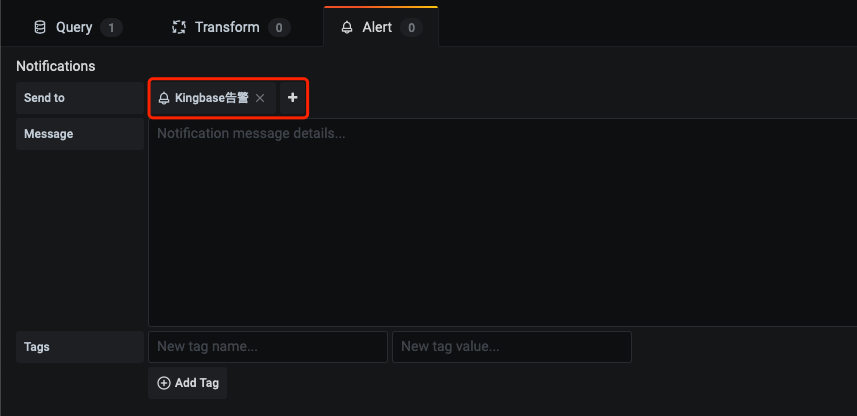Switch to the Transform tab
Viewport: 857px width, 416px height.
[x=230, y=27]
